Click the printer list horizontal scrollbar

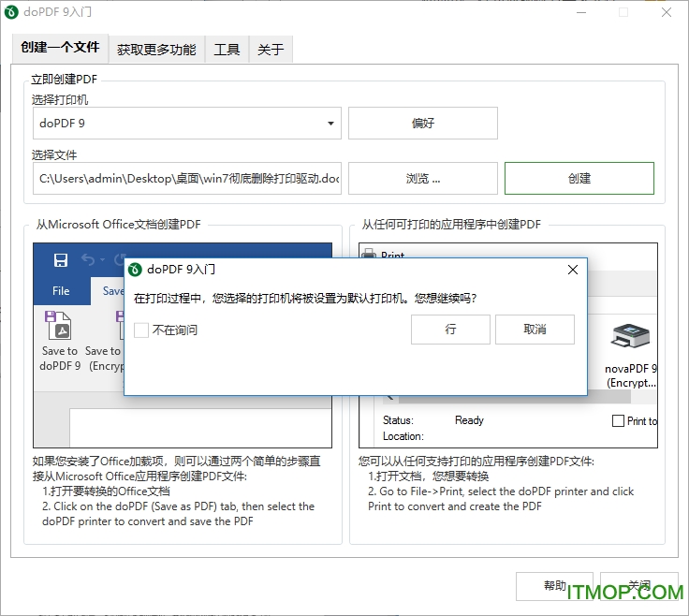click(515, 397)
